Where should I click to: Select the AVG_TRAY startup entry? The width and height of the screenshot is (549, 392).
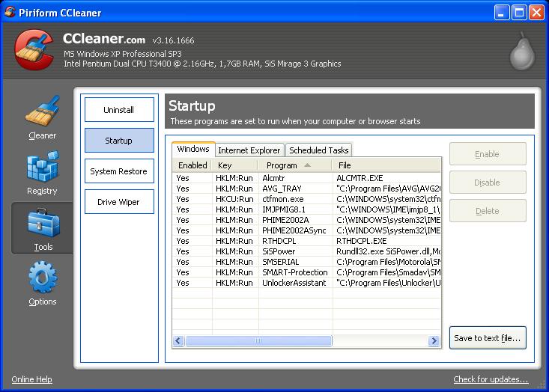[x=306, y=189]
